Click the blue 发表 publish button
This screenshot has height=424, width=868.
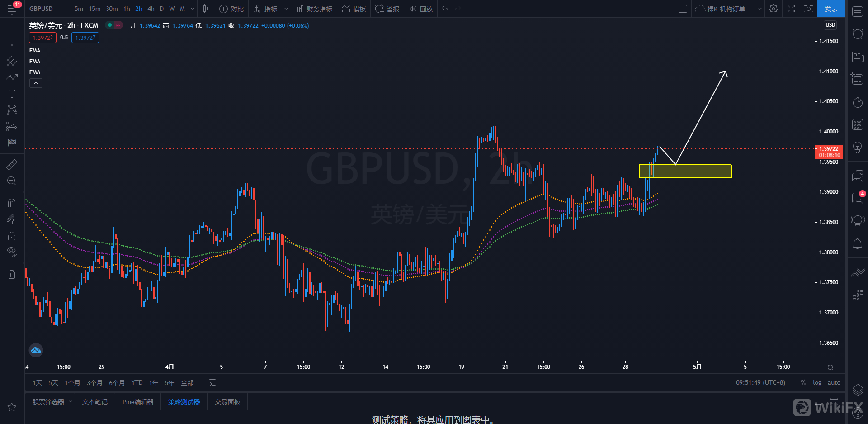(831, 9)
